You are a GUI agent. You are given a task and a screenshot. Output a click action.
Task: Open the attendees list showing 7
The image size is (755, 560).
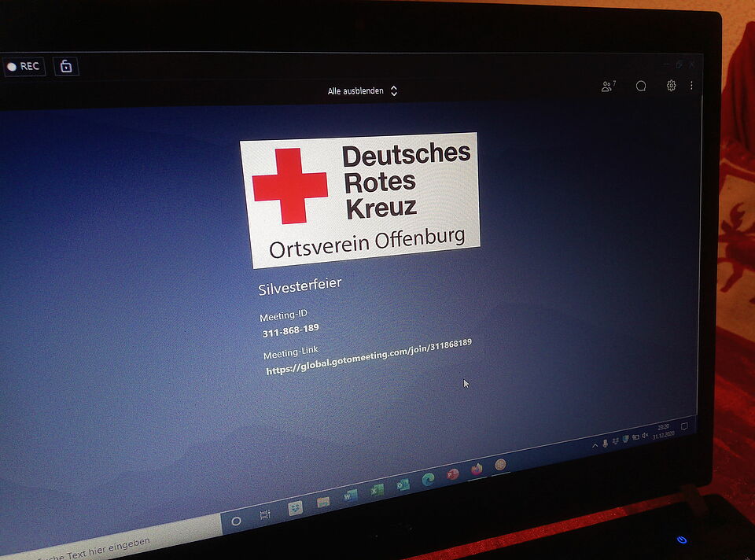608,87
